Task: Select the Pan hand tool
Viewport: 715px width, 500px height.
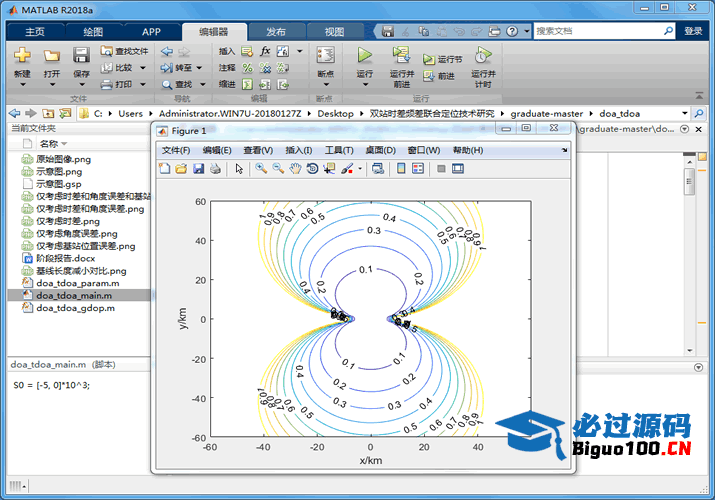Action: 295,169
